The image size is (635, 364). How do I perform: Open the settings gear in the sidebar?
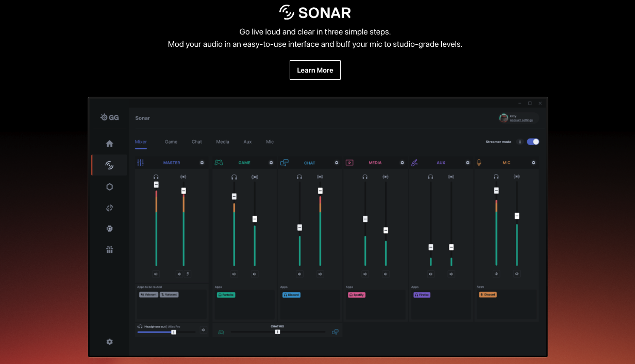pyautogui.click(x=109, y=342)
